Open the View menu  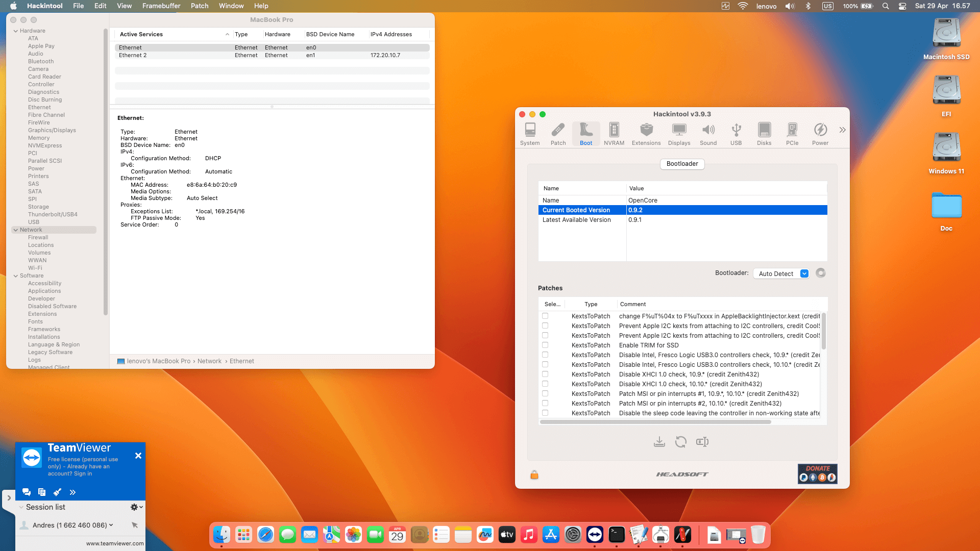tap(125, 6)
